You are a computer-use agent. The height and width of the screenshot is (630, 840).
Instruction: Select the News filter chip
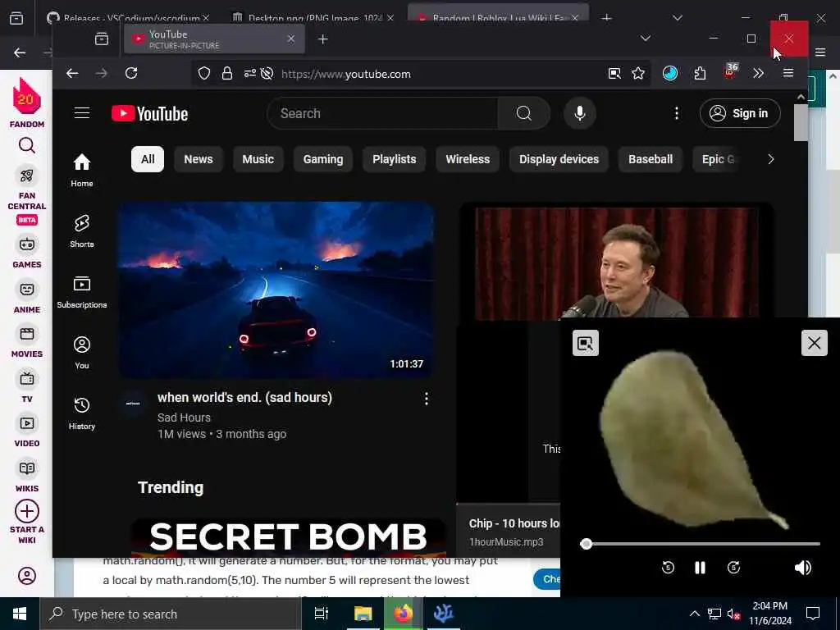199,159
